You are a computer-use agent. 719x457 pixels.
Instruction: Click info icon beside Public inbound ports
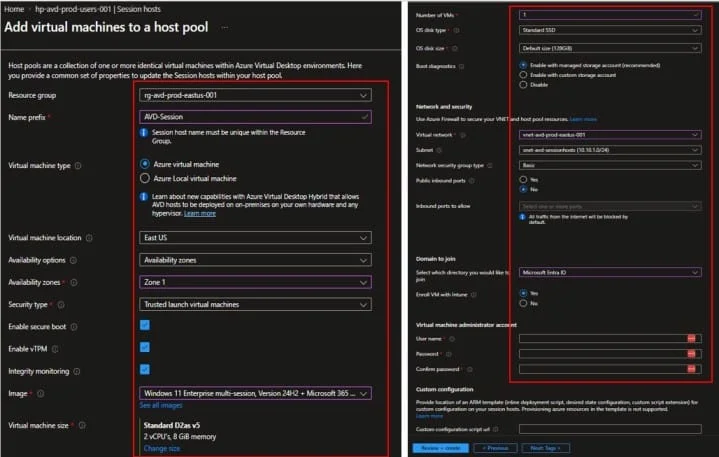point(471,181)
